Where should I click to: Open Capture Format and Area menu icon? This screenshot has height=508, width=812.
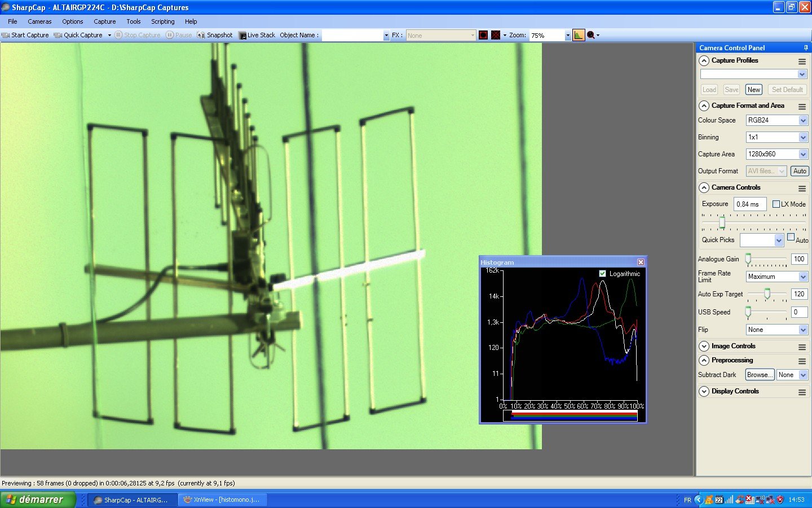coord(802,106)
